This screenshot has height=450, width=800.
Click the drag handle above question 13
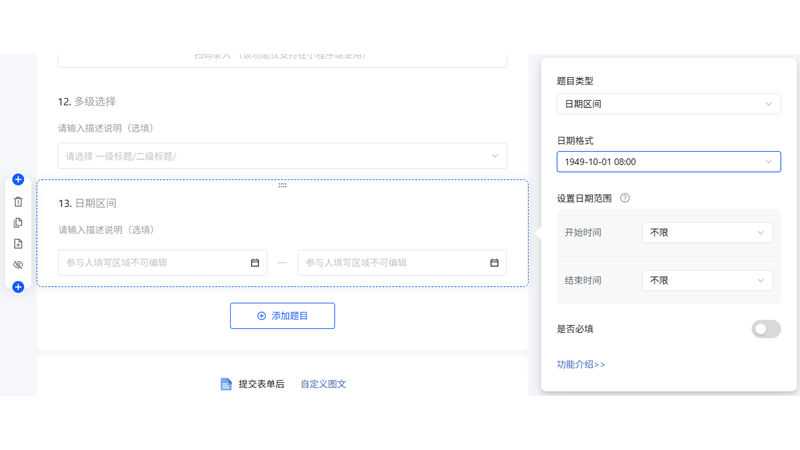point(282,185)
